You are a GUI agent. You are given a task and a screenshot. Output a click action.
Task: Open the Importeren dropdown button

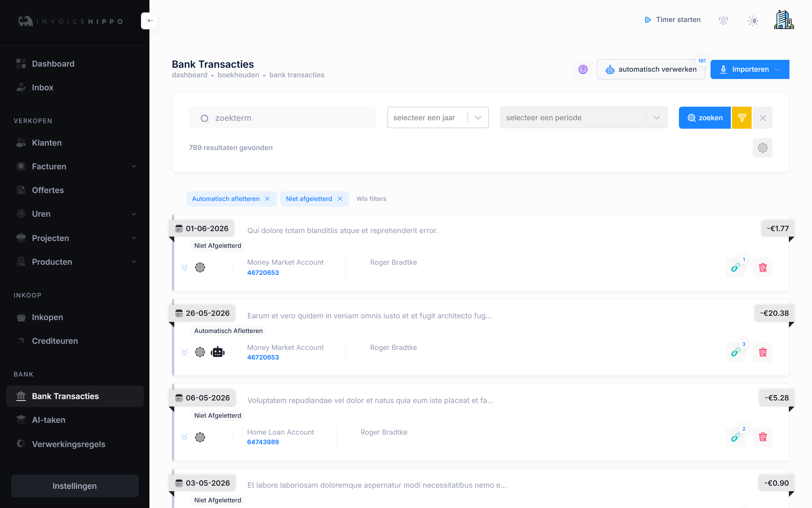coord(750,69)
